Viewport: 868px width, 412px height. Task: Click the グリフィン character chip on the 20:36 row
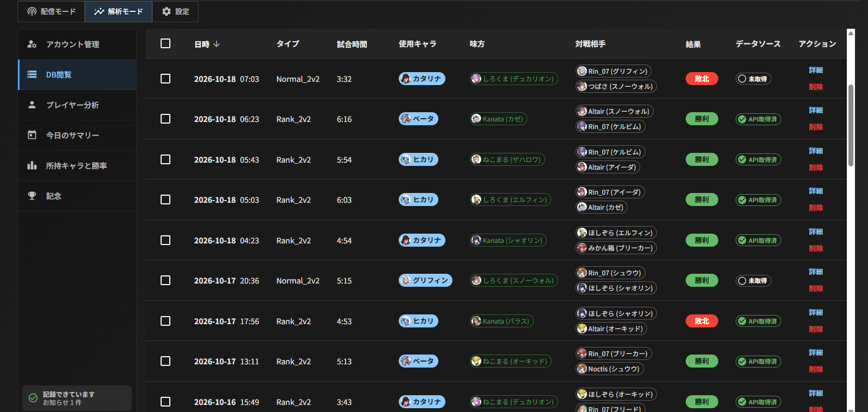coord(425,280)
